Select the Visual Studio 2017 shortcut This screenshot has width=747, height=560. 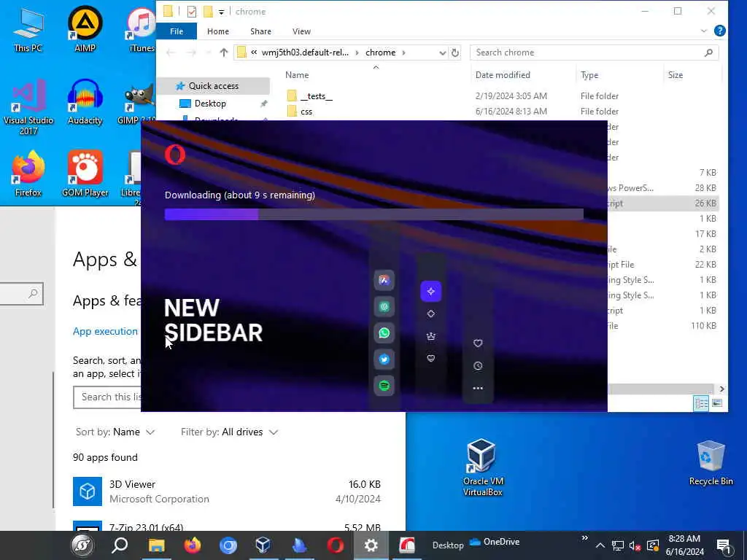click(x=28, y=107)
